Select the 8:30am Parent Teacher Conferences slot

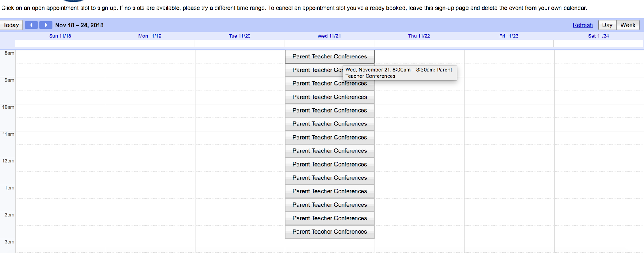coord(314,70)
